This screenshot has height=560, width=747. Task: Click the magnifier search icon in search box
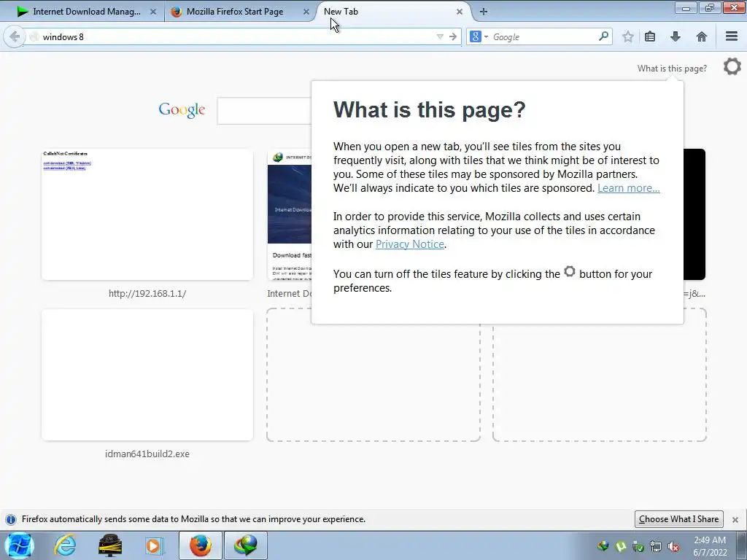click(603, 36)
